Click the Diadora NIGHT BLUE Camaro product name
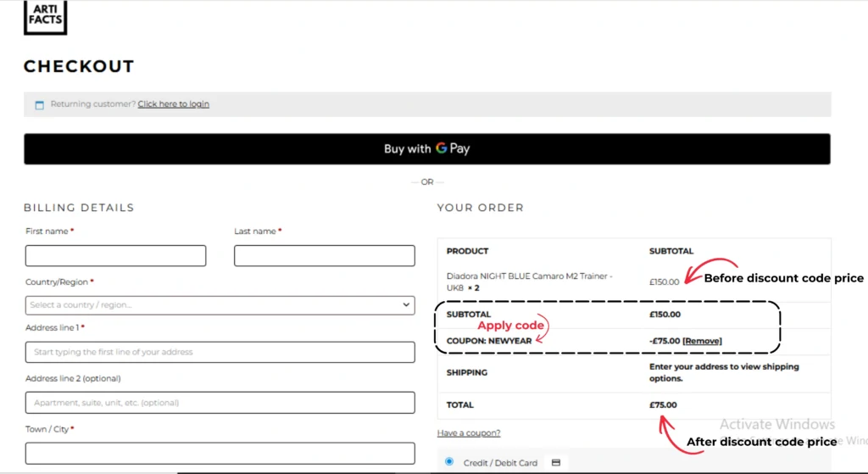Screen dimensions: 868x474 [x=529, y=276]
